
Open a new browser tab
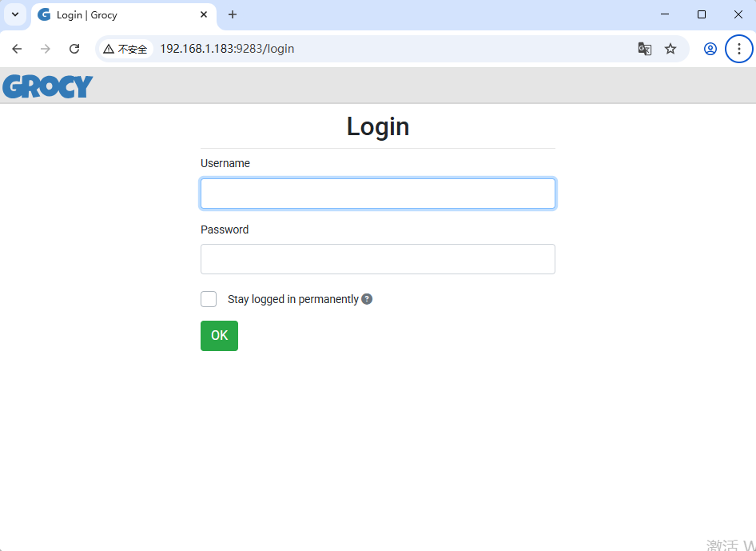coord(233,14)
